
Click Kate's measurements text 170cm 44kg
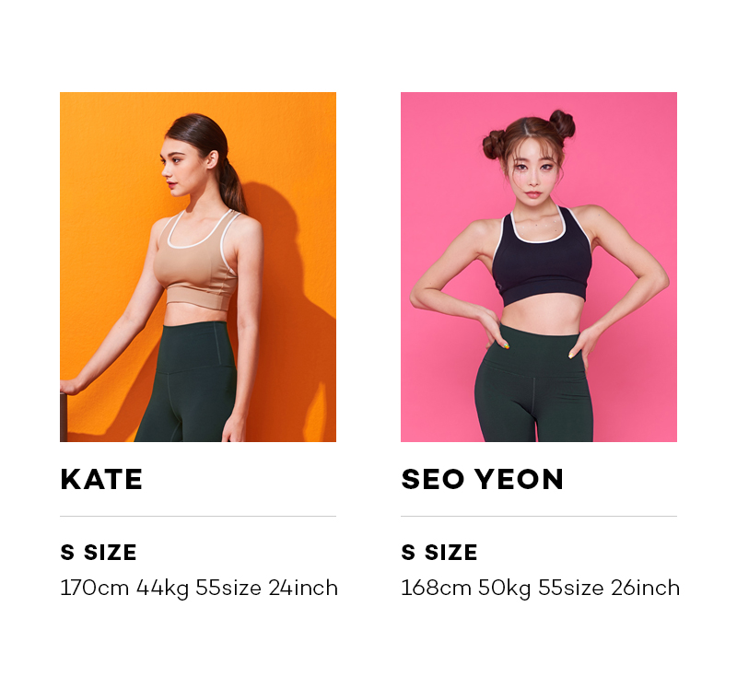(x=124, y=588)
